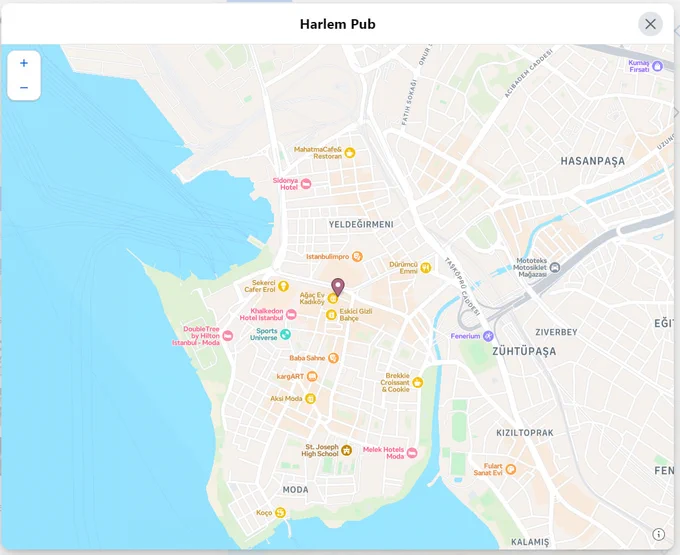680x555 pixels.
Task: Open St. Joseph High School icon
Action: 346,451
